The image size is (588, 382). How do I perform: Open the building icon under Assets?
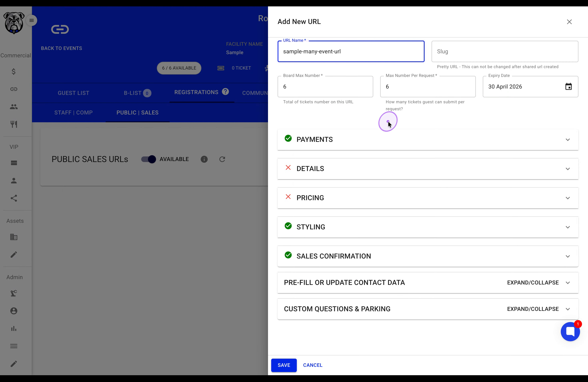point(14,237)
